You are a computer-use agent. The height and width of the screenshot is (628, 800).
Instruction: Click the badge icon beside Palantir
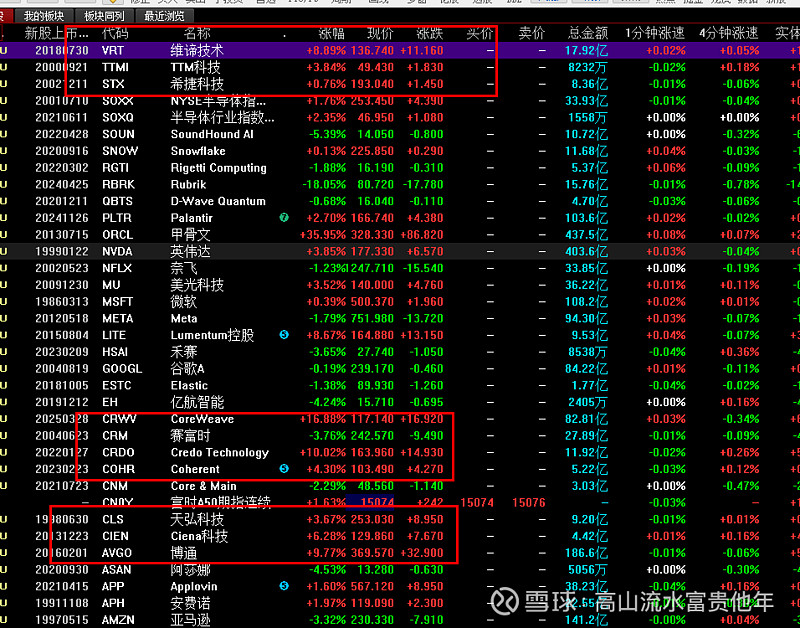(x=284, y=218)
